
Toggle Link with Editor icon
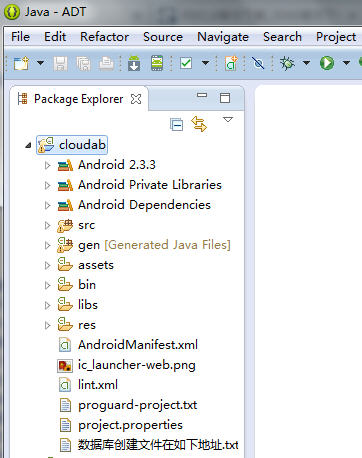pyautogui.click(x=199, y=124)
